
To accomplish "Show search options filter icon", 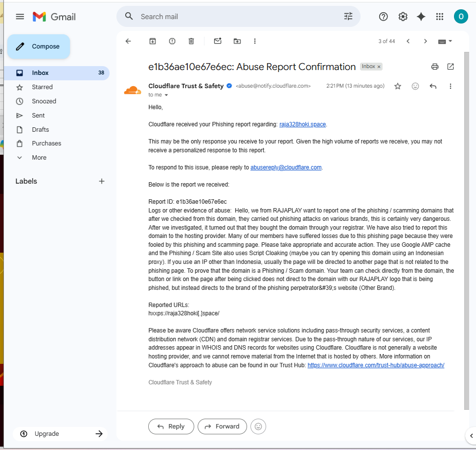I will [x=348, y=16].
